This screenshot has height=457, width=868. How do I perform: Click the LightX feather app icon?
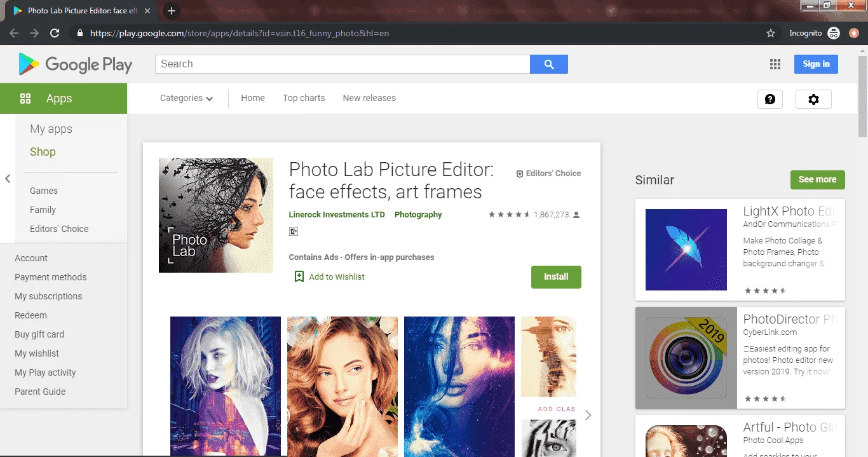[x=686, y=250]
